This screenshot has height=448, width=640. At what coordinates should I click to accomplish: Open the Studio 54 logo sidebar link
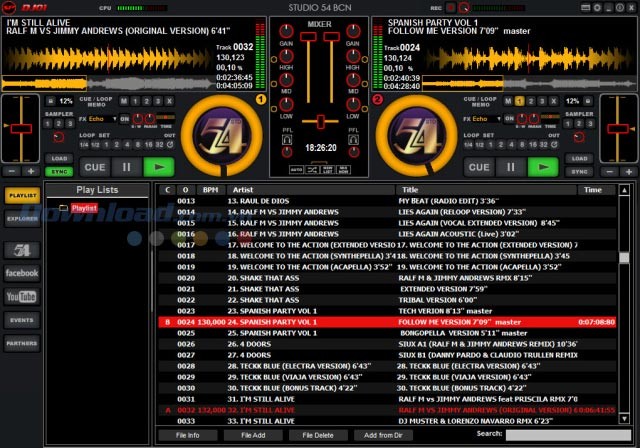(x=22, y=250)
